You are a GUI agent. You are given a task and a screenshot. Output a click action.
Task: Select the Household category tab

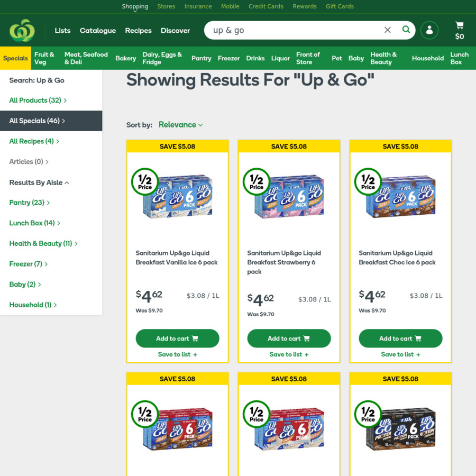pyautogui.click(x=428, y=58)
